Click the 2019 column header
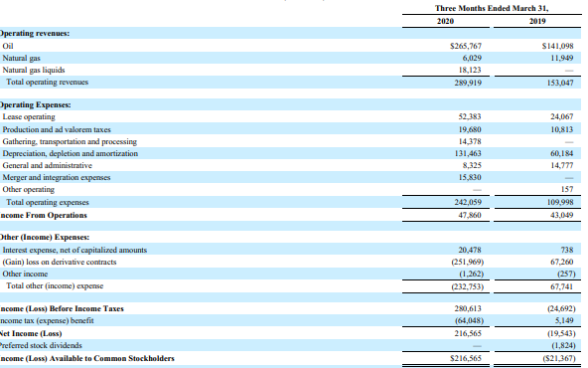 (537, 22)
